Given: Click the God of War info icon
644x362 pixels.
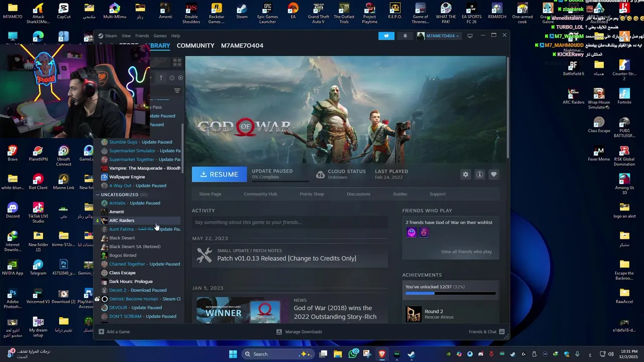Looking at the screenshot, I should (479, 174).
